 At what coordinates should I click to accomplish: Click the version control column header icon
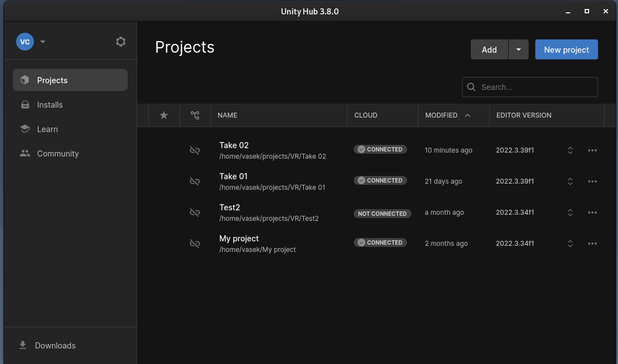195,115
